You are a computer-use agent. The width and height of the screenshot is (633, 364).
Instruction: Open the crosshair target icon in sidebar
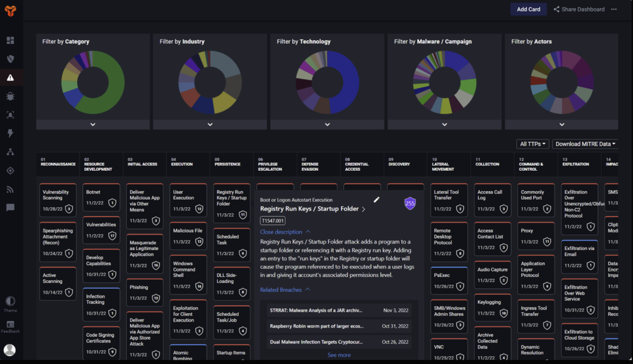coord(11,171)
